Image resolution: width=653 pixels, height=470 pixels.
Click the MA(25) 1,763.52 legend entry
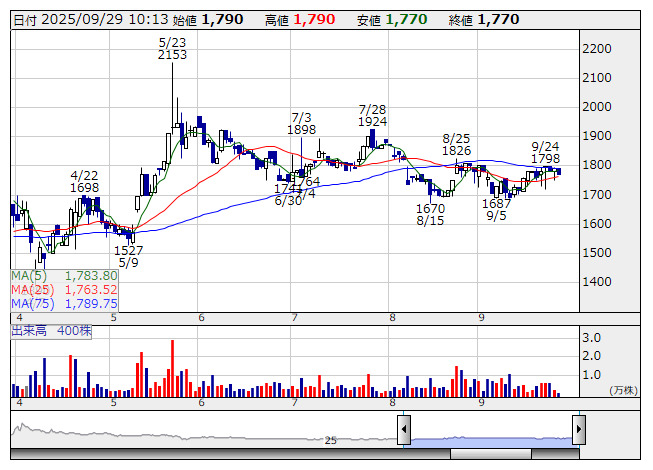point(65,289)
